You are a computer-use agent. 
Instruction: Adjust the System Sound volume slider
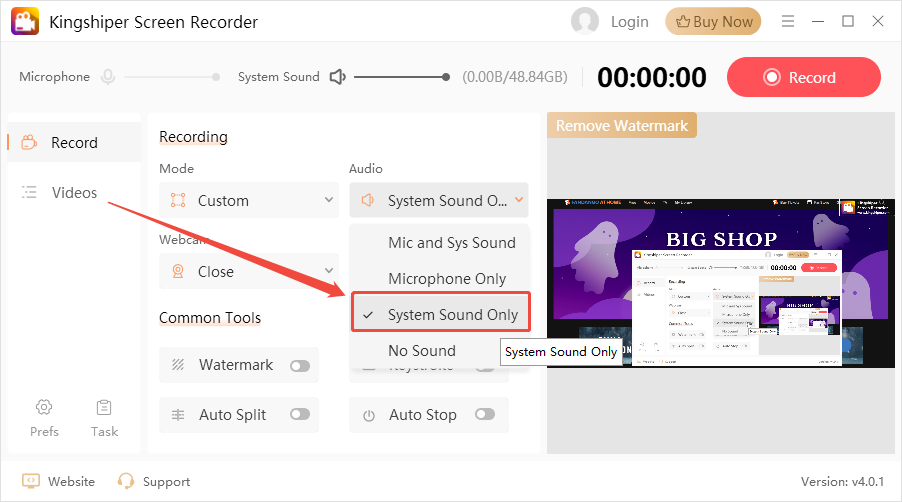(x=402, y=77)
